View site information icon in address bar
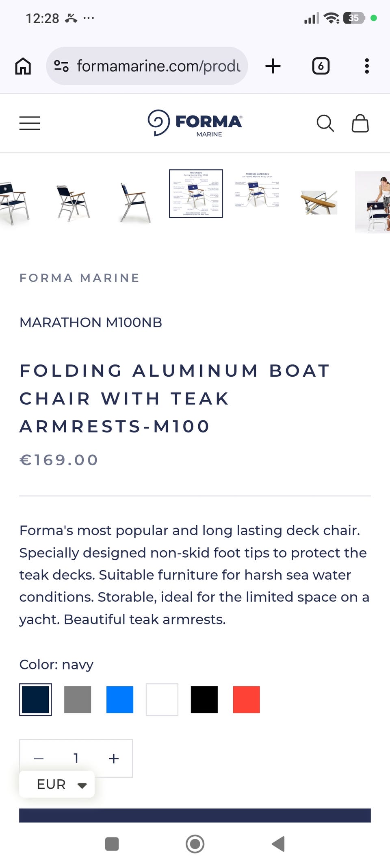This screenshot has height=868, width=390. click(61, 66)
